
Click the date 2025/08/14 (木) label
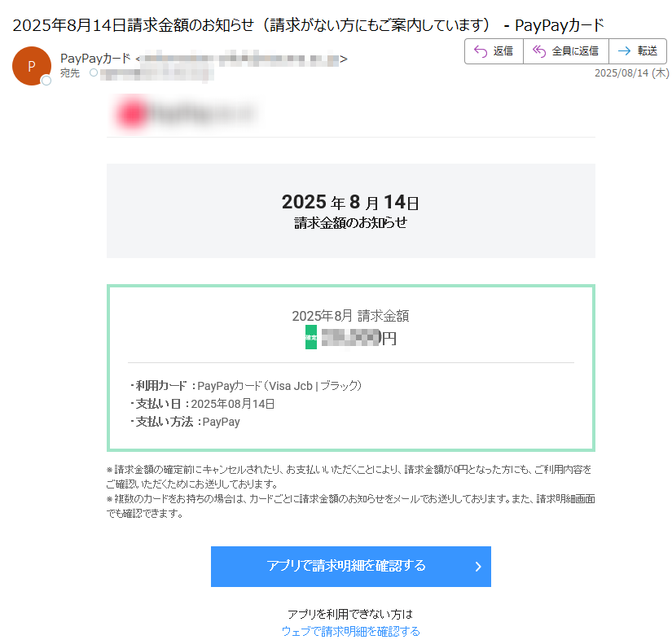coord(632,73)
